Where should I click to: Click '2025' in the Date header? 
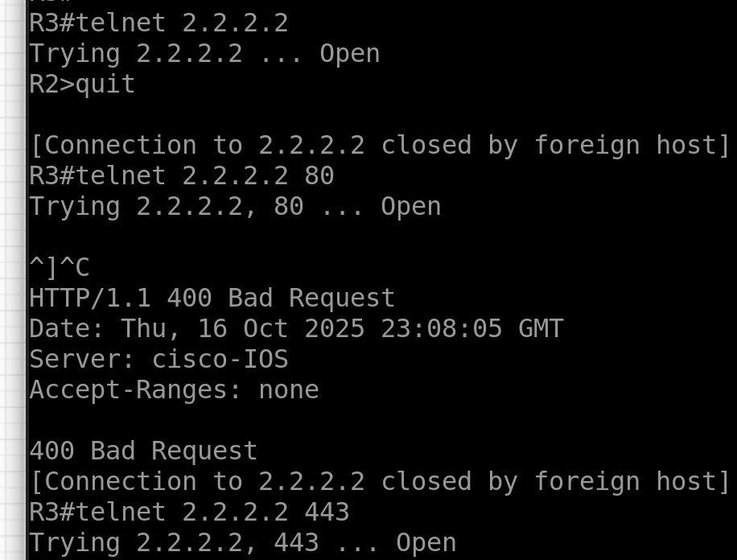(334, 328)
